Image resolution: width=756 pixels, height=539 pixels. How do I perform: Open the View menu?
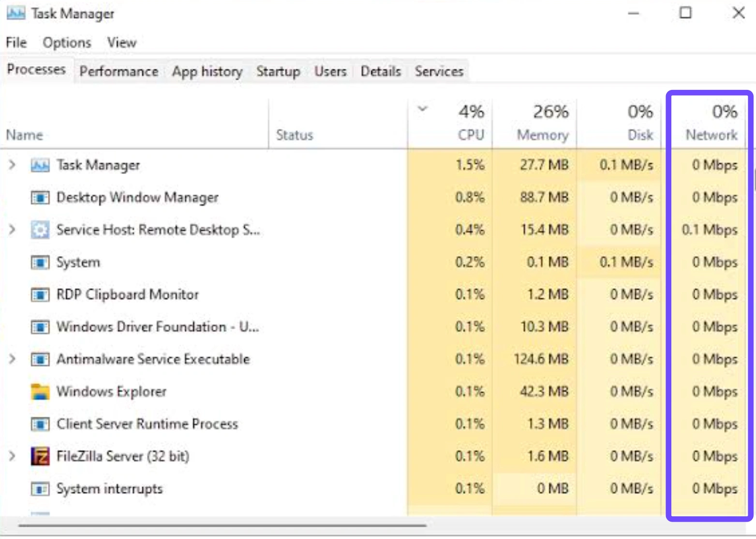click(x=122, y=43)
